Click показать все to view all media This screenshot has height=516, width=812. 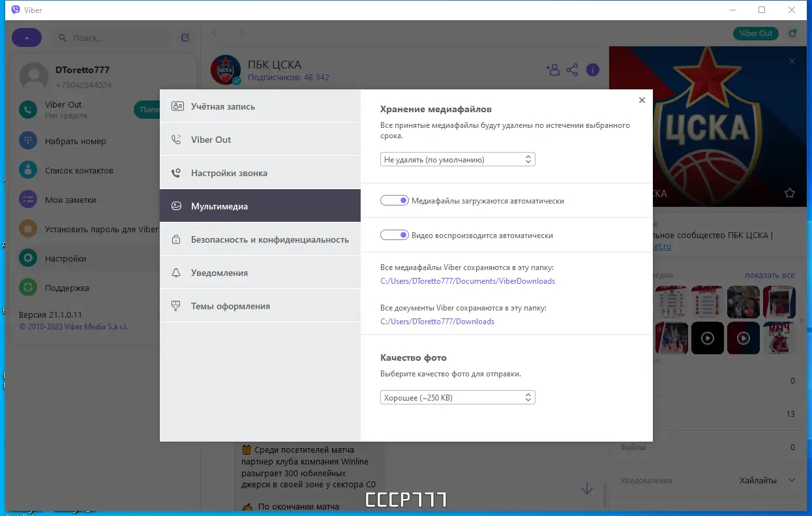pyautogui.click(x=770, y=275)
